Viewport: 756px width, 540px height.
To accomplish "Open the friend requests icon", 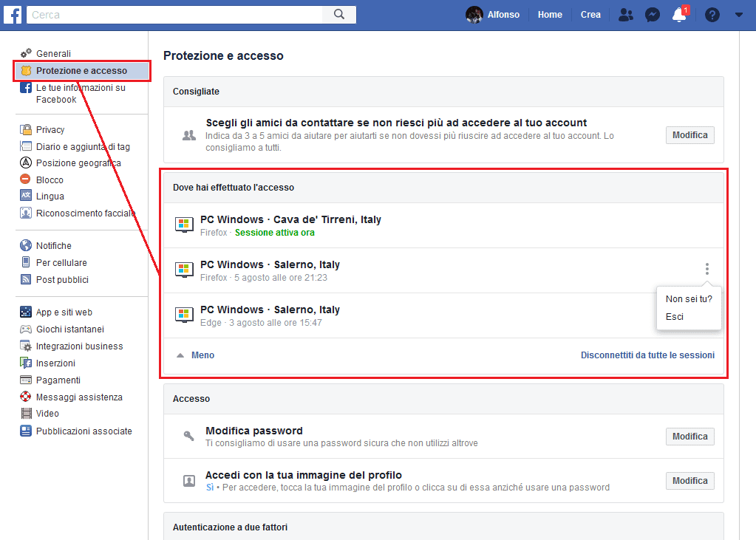I will [x=626, y=15].
